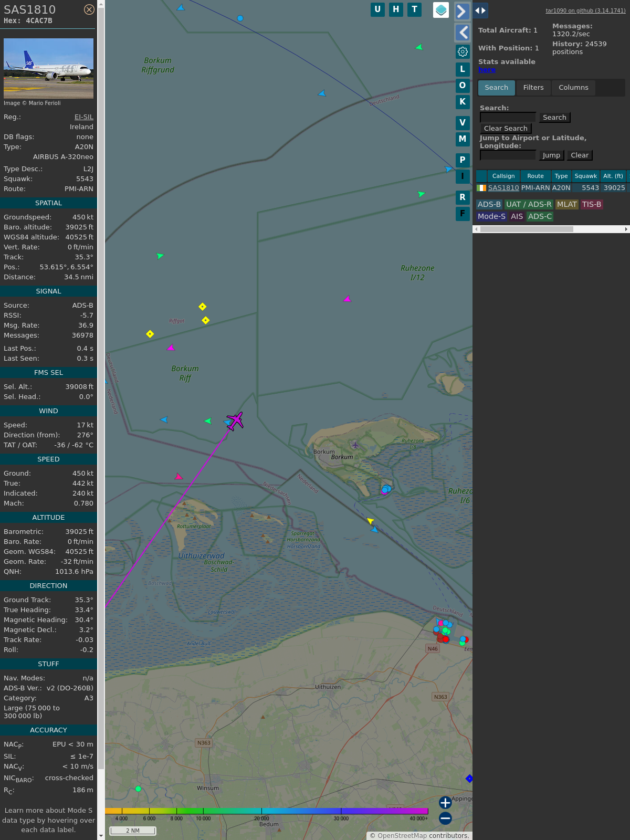630x840 pixels.
Task: Toggle the V map option button
Action: tap(463, 123)
